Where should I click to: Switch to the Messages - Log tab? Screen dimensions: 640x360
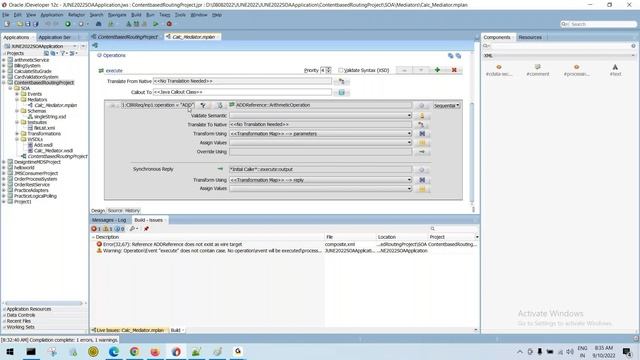[x=109, y=220]
